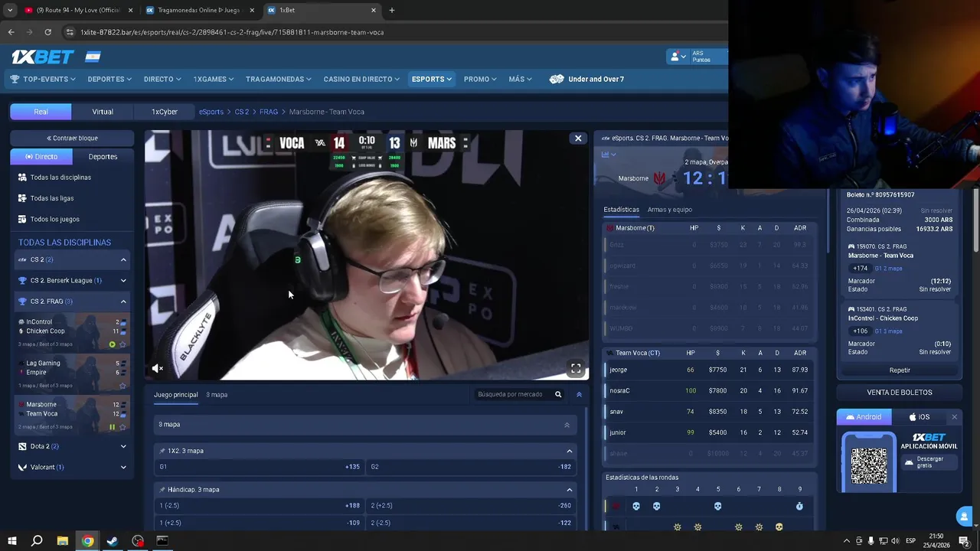
Task: Pin the 1X2. 3 mapa market
Action: [162, 451]
